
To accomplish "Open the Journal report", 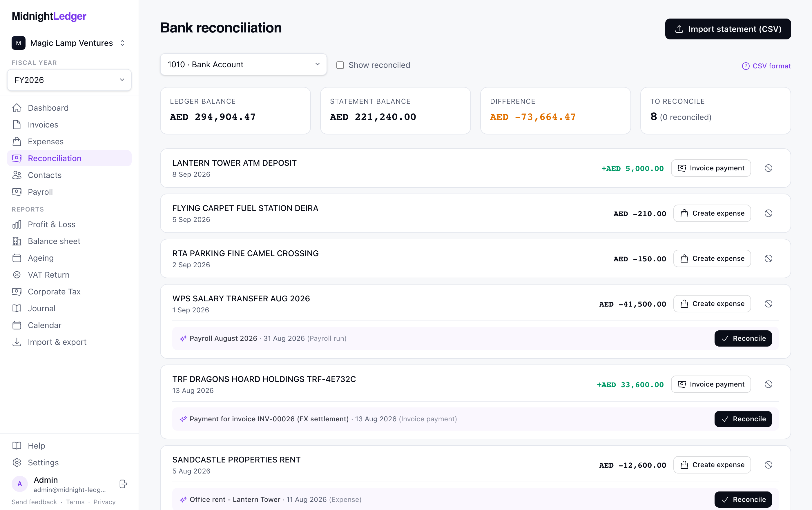I will pyautogui.click(x=69, y=309).
